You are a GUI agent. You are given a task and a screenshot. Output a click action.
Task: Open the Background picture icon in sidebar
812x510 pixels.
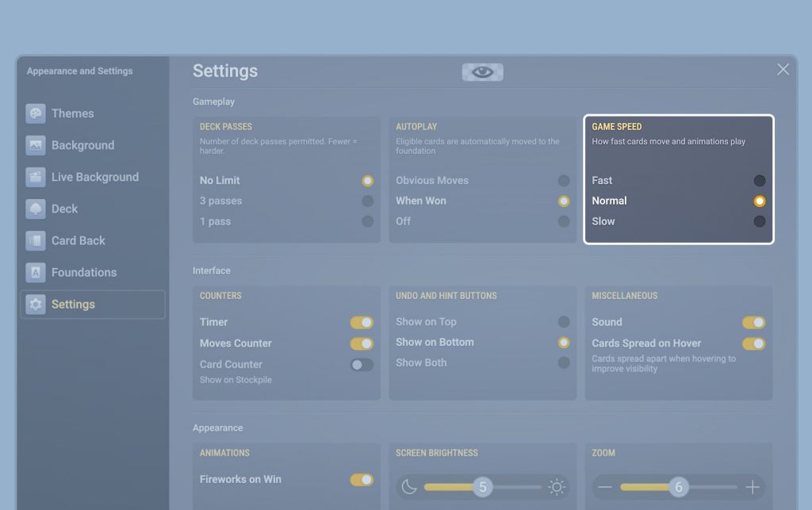pos(36,145)
